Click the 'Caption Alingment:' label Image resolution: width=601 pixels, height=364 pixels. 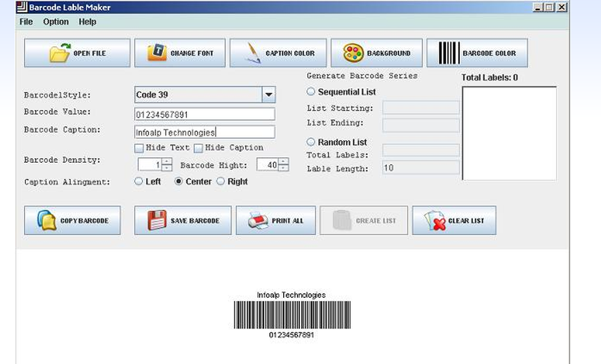pyautogui.click(x=67, y=182)
